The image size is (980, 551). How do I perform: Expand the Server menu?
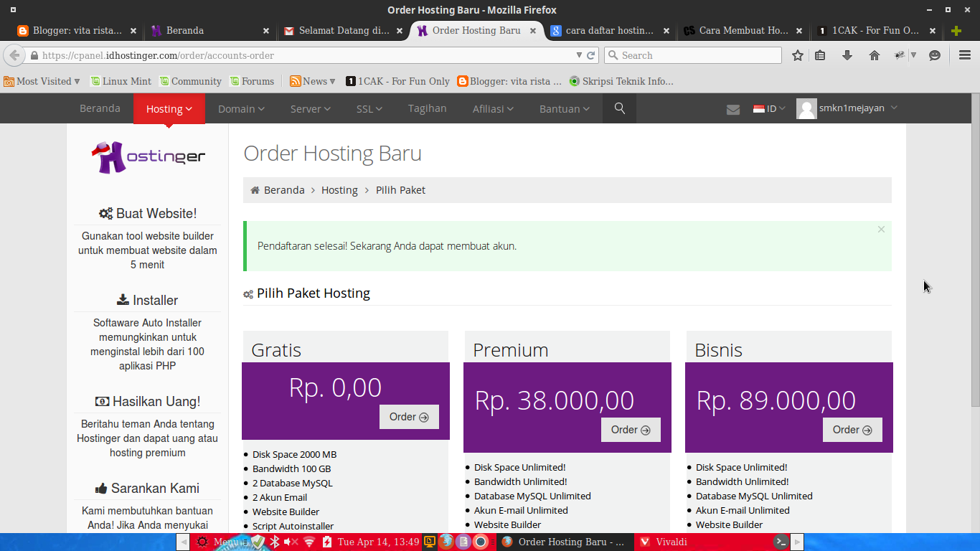[x=311, y=109]
